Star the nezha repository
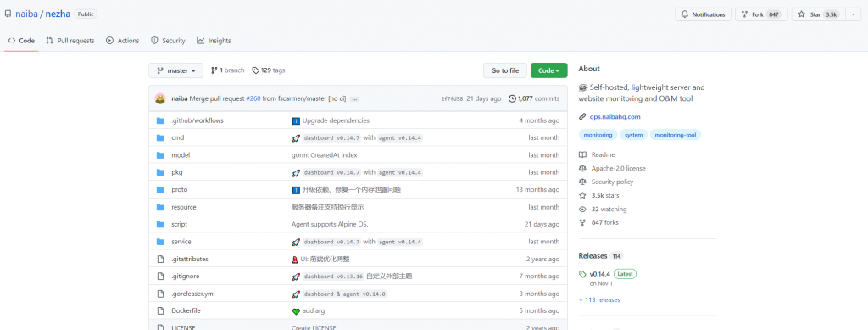 pyautogui.click(x=818, y=14)
